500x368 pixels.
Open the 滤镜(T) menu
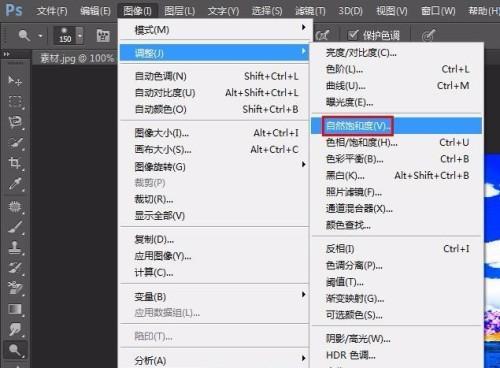(x=310, y=11)
